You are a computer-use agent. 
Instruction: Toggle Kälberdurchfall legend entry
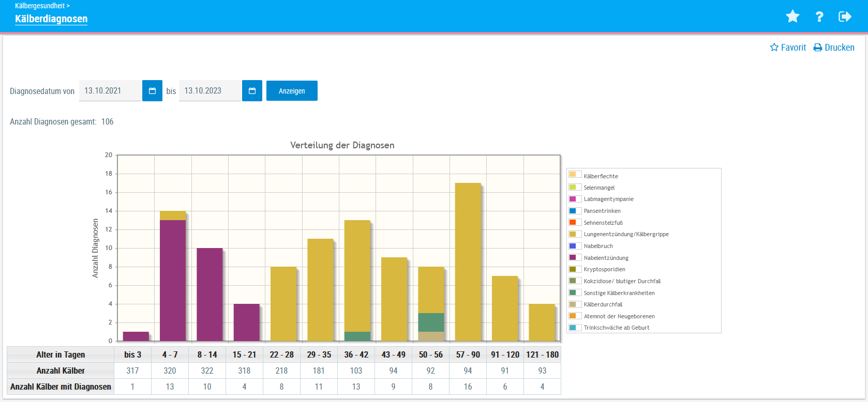point(603,304)
